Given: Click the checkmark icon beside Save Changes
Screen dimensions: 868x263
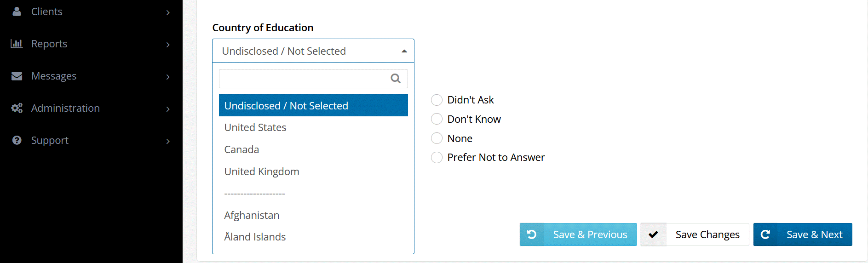Looking at the screenshot, I should (x=653, y=234).
